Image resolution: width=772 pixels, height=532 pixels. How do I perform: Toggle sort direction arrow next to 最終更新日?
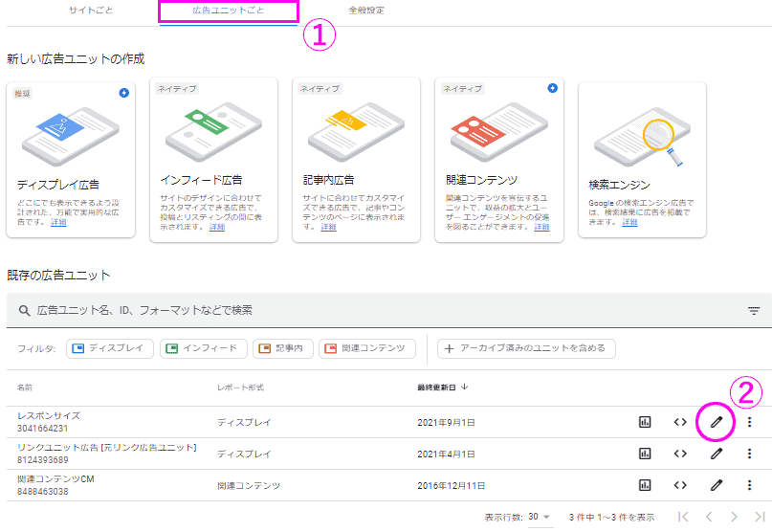[464, 388]
